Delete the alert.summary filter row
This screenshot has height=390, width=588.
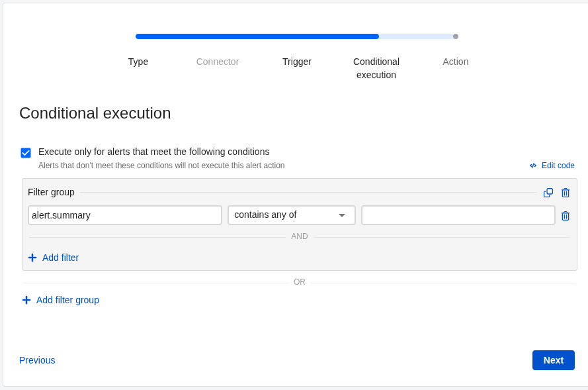coord(566,216)
